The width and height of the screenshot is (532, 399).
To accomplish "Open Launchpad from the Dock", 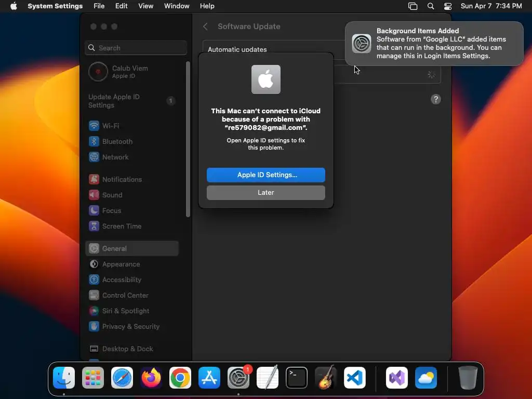I will (93, 378).
